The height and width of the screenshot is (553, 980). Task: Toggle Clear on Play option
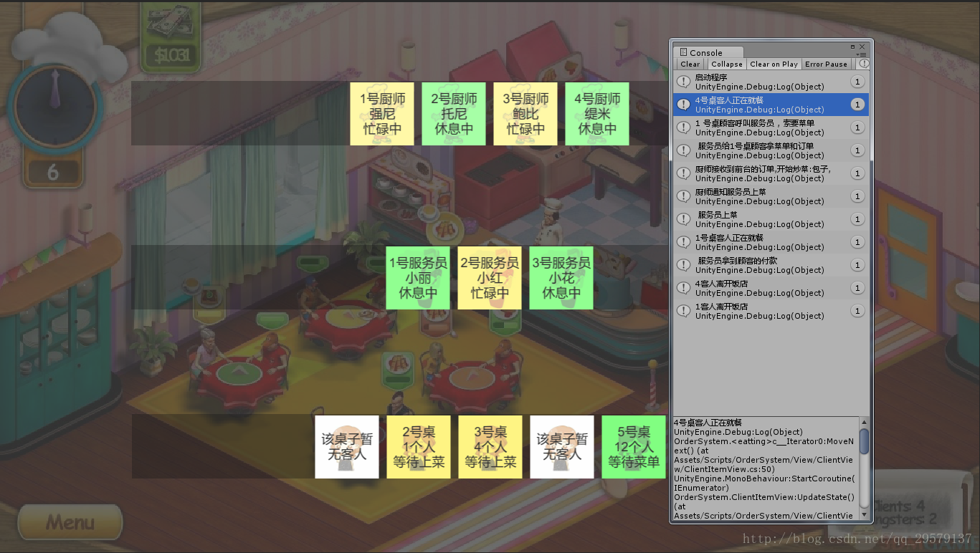774,64
